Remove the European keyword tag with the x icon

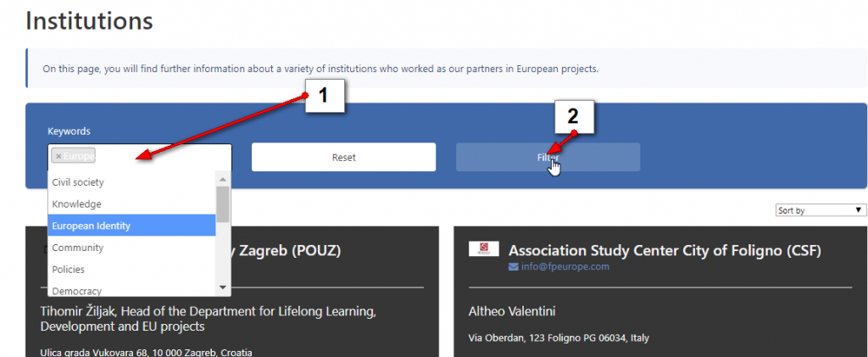(x=58, y=157)
